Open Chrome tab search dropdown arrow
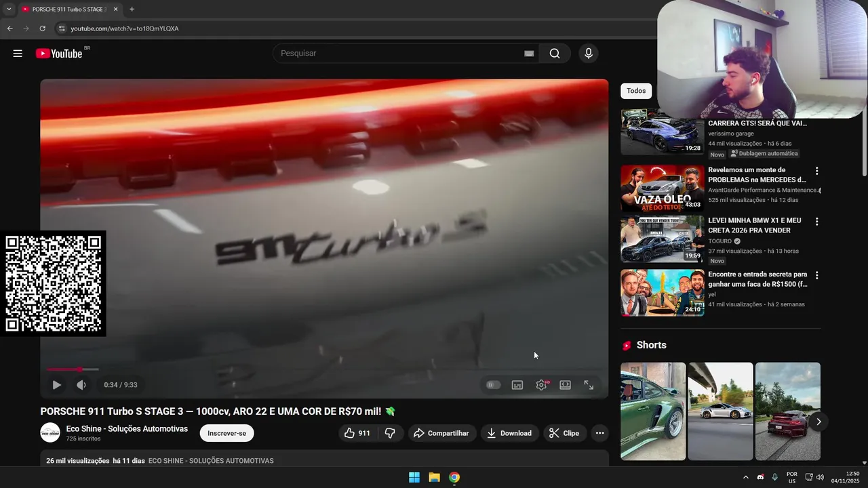This screenshot has height=488, width=868. tap(9, 9)
